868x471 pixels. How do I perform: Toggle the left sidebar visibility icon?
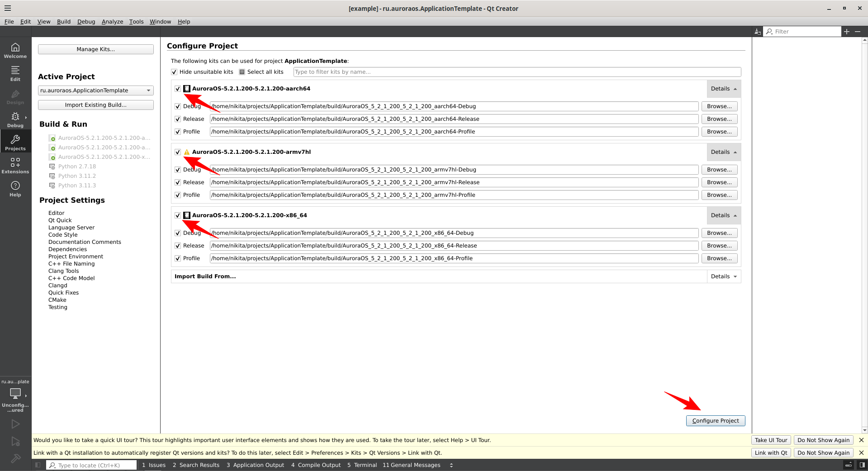coord(38,465)
